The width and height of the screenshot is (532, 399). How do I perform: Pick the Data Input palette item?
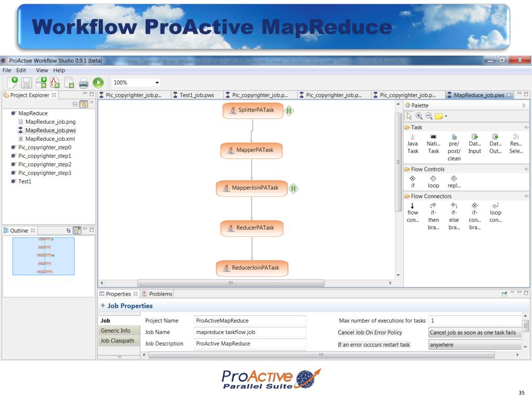pos(475,144)
